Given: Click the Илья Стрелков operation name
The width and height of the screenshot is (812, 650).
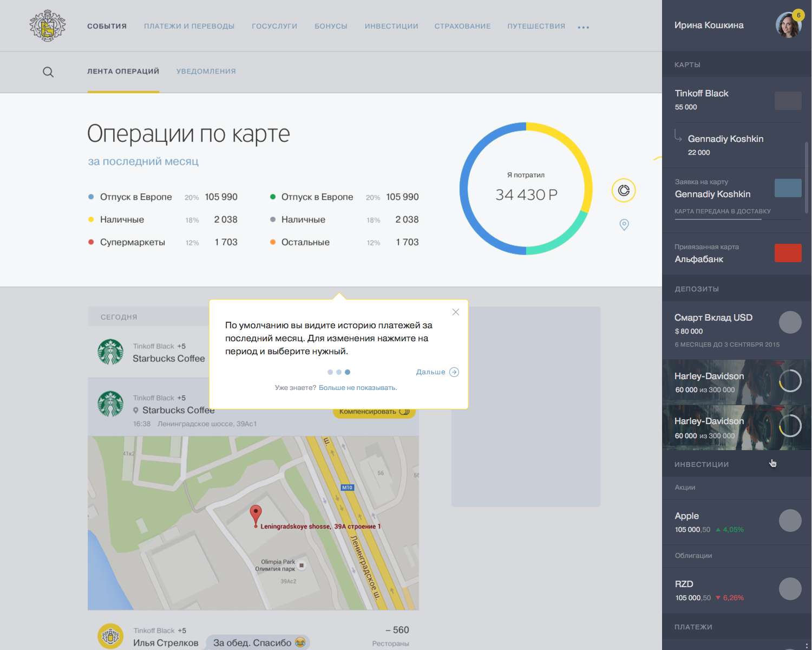Looking at the screenshot, I should coord(166,643).
